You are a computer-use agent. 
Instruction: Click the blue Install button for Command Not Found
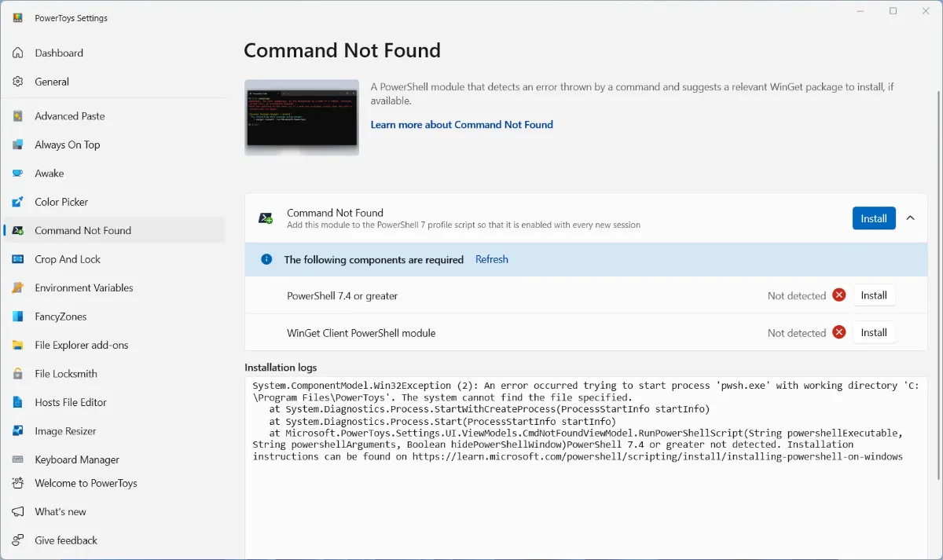[873, 218]
